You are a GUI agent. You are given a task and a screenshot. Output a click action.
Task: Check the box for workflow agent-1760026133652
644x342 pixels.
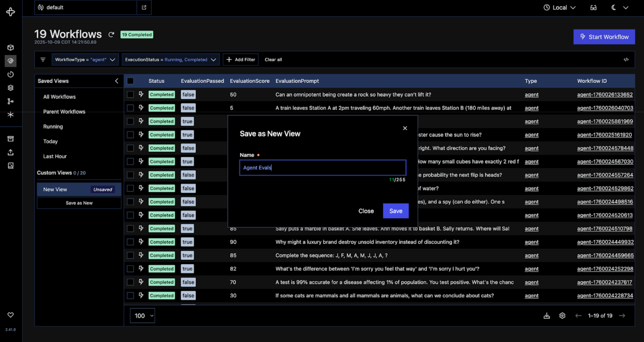tap(130, 95)
